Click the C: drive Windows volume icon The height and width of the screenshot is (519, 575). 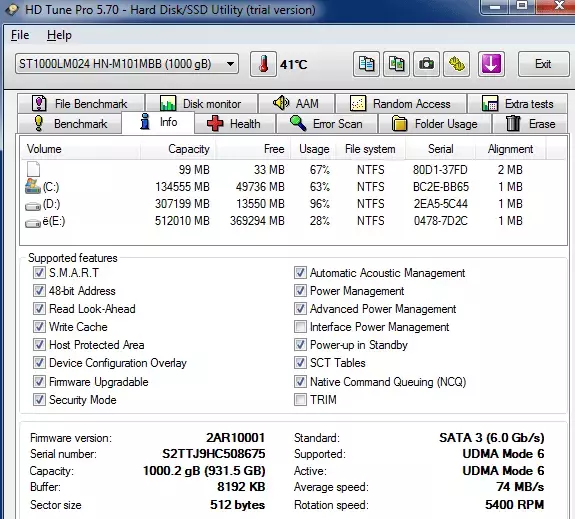[33, 186]
